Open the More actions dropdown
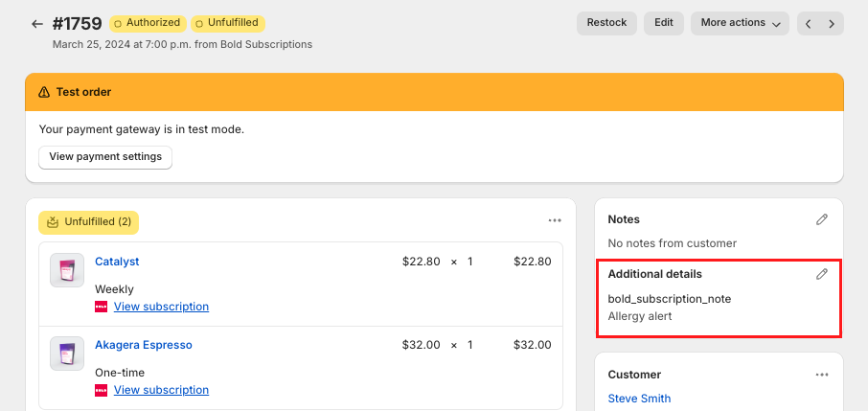 click(740, 23)
